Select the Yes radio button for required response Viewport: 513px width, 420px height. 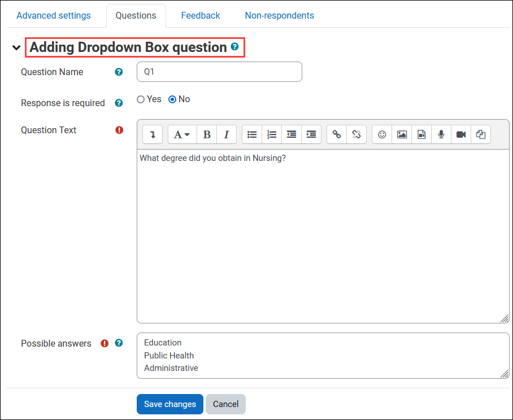point(141,99)
